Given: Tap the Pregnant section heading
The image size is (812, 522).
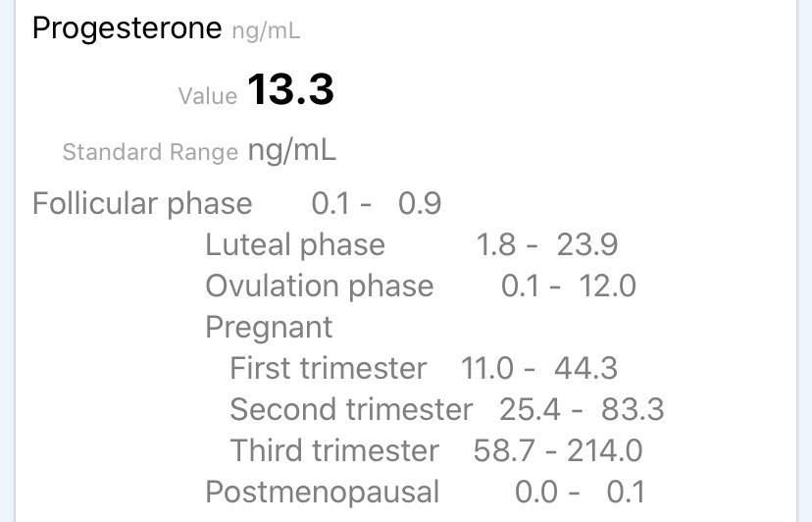Looking at the screenshot, I should 269,328.
